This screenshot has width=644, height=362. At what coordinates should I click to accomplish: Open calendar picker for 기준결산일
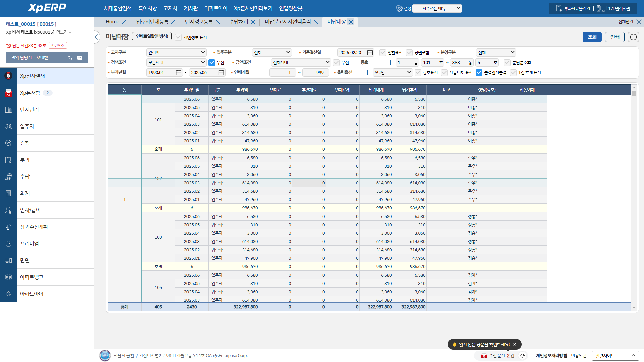tap(370, 53)
